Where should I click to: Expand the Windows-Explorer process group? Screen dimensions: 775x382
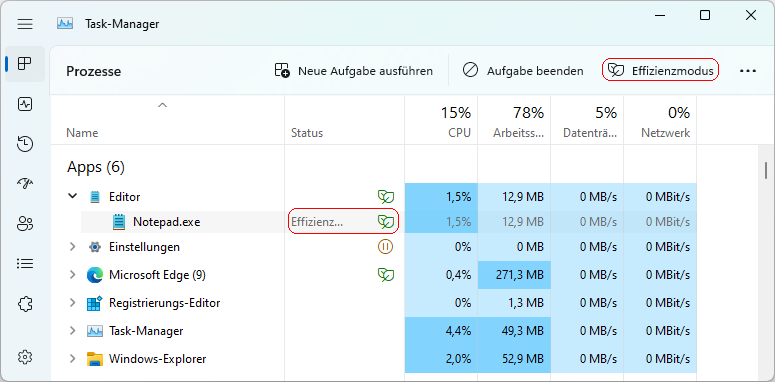[x=73, y=358]
